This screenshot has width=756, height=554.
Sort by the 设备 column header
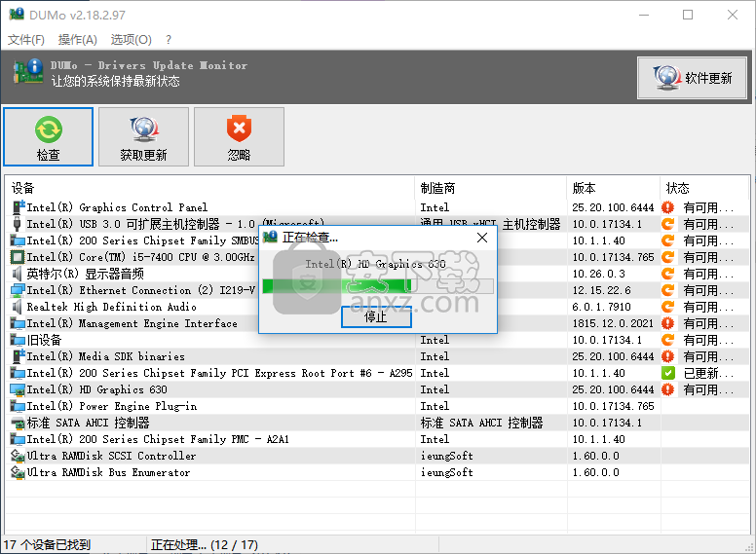click(209, 188)
